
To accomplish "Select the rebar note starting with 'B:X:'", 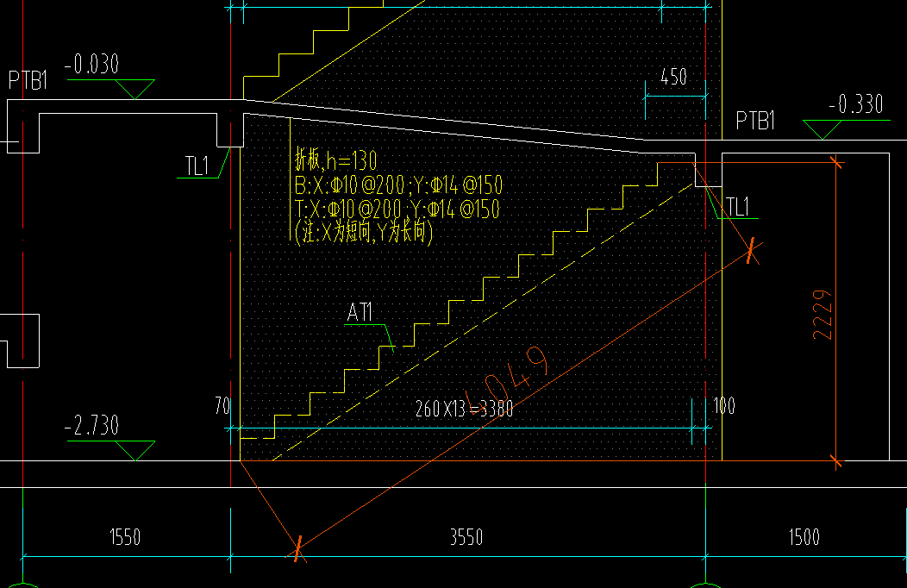I will pyautogui.click(x=398, y=185).
